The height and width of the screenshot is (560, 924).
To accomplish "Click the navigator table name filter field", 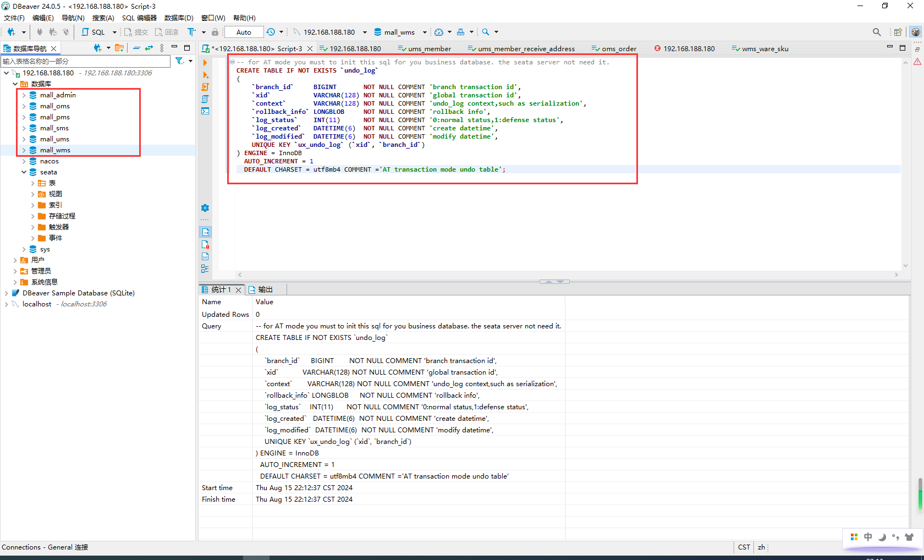I will (x=85, y=61).
